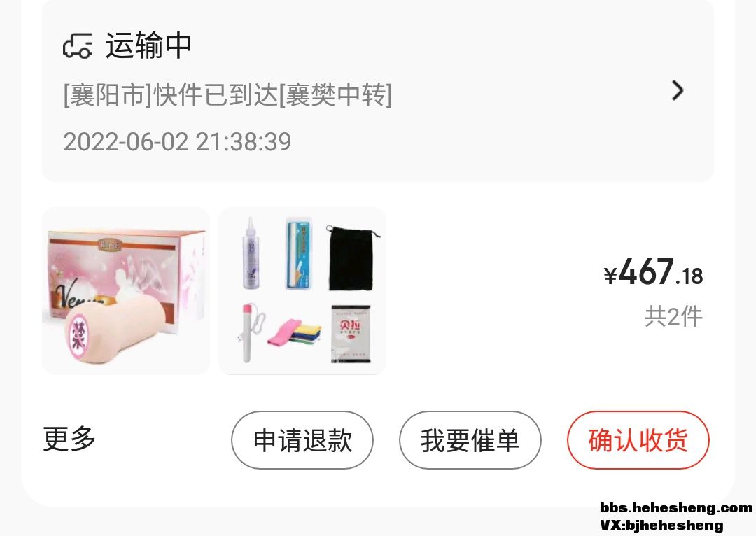Viewport: 756px width, 536px height.
Task: Open the 更多 options menu
Action: [69, 439]
